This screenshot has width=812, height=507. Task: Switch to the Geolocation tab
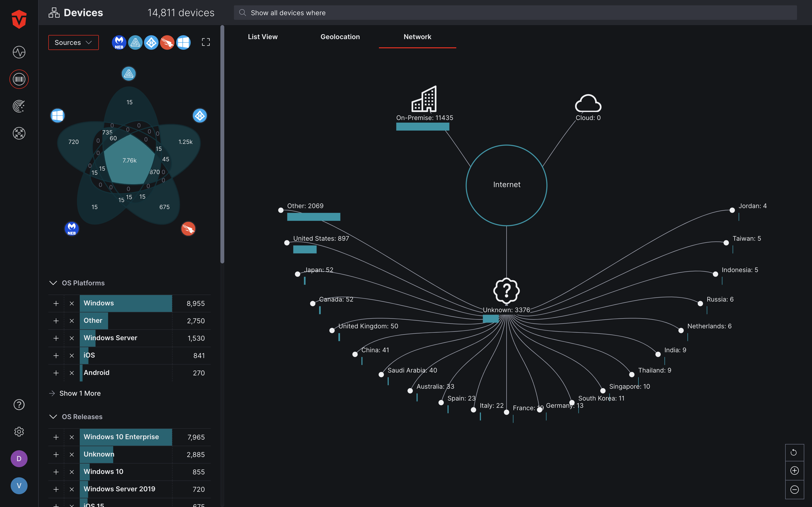(x=340, y=37)
